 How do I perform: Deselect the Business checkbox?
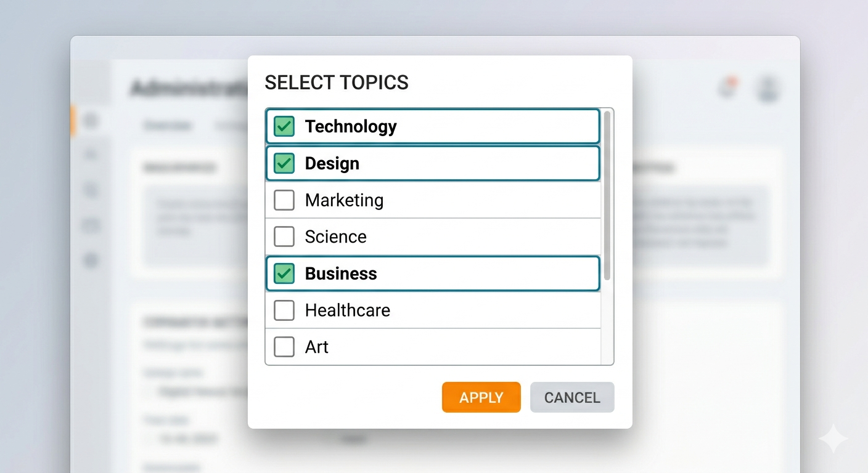(284, 273)
